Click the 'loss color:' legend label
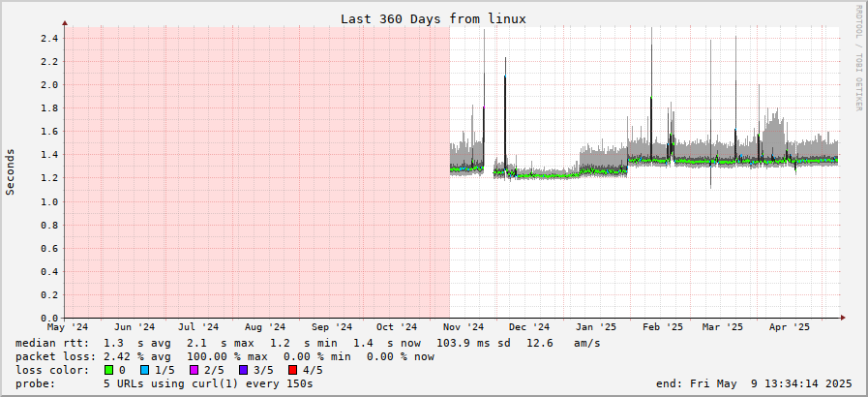The image size is (868, 397). click(x=52, y=370)
